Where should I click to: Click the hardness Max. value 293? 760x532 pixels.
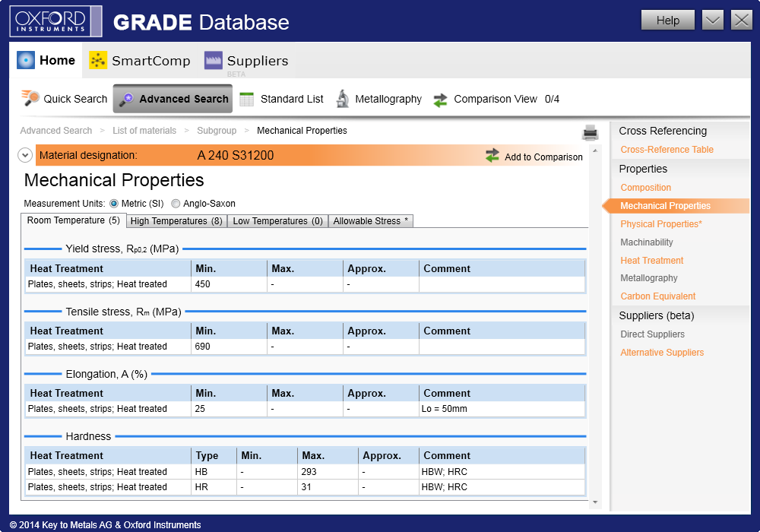[309, 472]
